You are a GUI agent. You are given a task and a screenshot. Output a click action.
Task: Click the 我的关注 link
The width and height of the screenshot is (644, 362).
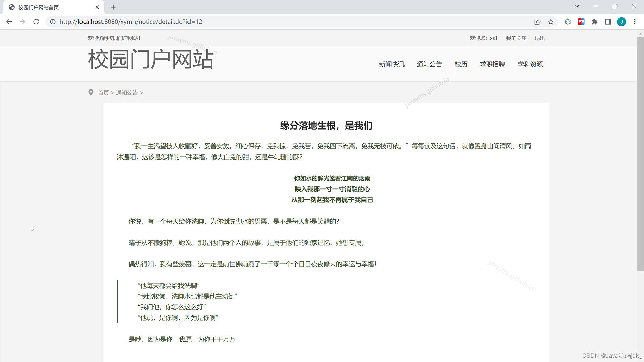pyautogui.click(x=516, y=38)
